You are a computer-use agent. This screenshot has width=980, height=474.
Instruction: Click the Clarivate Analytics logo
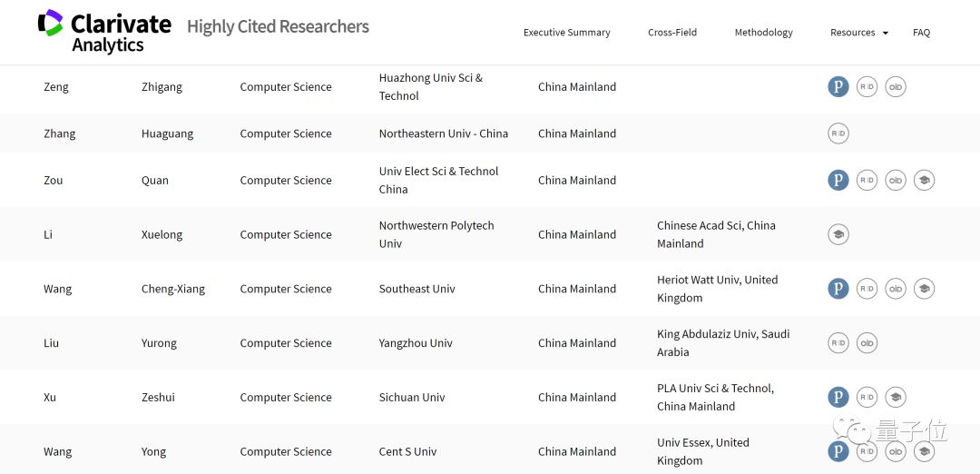point(104,31)
